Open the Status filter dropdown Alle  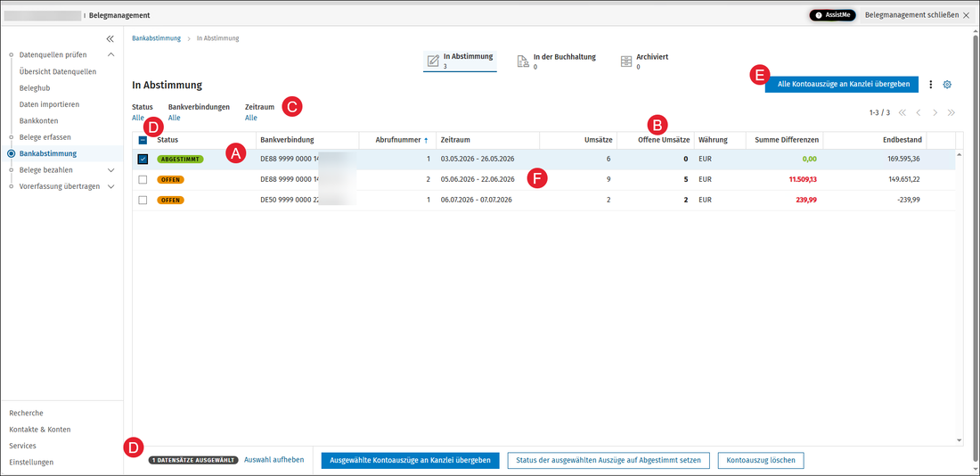point(138,118)
